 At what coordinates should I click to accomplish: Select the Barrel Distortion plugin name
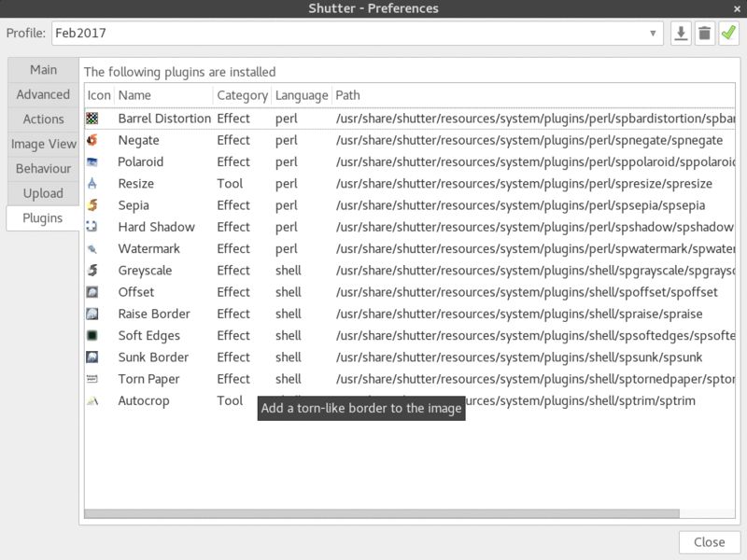coord(164,119)
